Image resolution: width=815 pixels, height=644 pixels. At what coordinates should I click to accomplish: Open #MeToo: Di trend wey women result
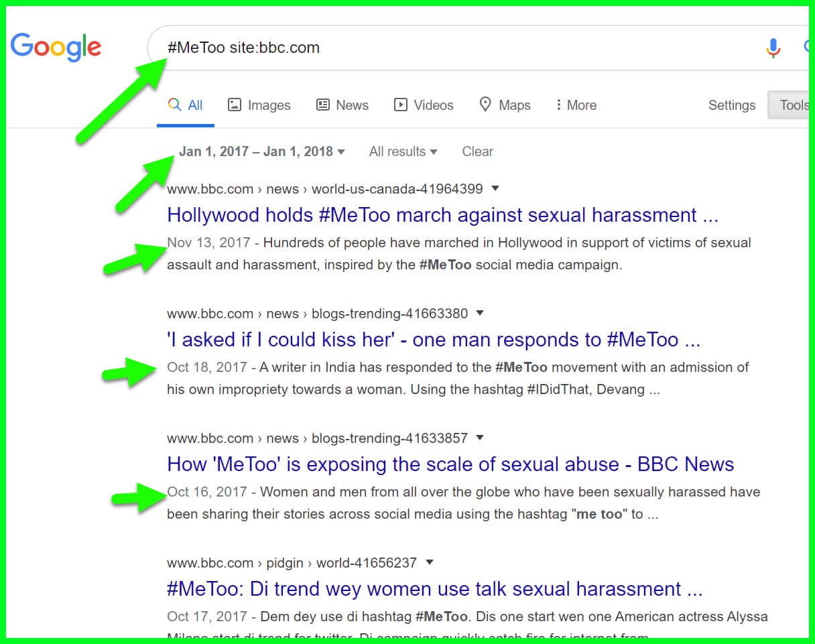pos(435,589)
